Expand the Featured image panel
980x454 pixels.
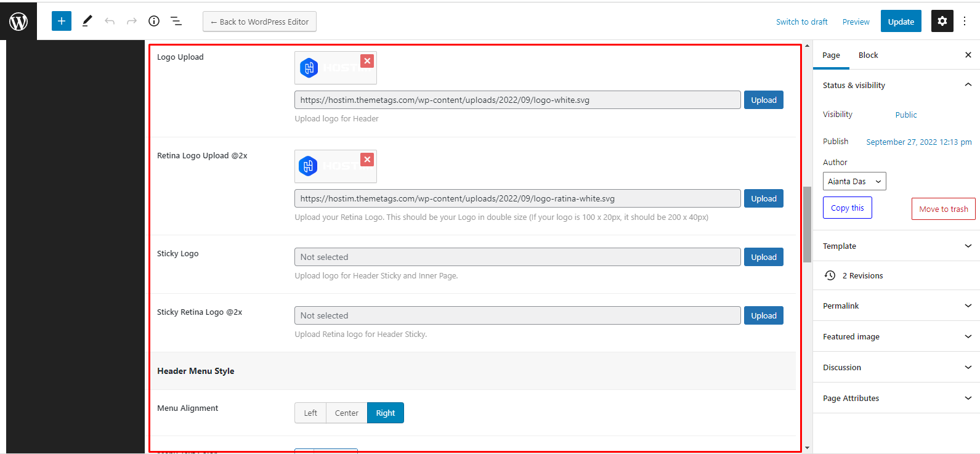click(896, 336)
